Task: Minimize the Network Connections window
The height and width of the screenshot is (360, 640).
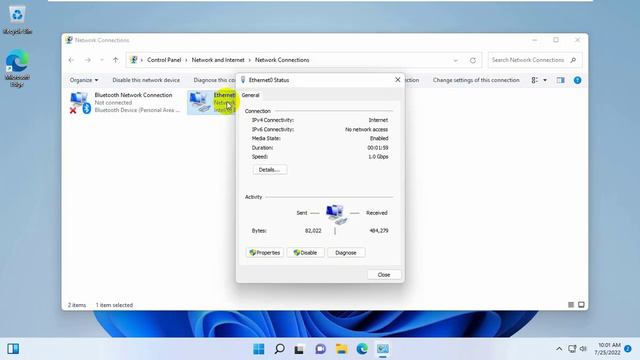Action: click(534, 40)
